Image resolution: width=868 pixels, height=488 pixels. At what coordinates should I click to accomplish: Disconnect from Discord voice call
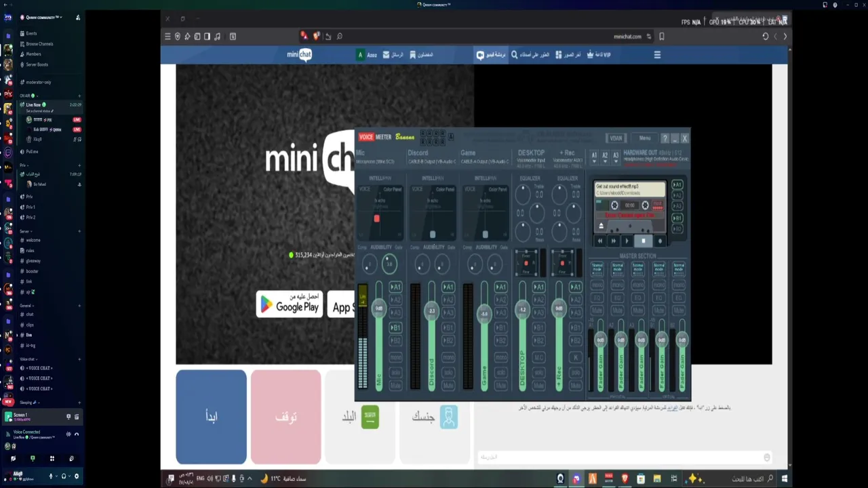[77, 434]
